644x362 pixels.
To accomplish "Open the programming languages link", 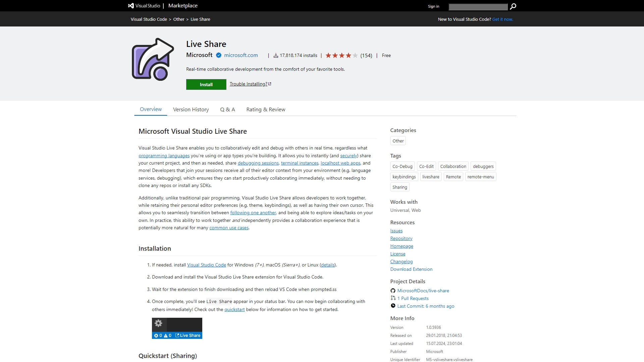I will pos(164,156).
